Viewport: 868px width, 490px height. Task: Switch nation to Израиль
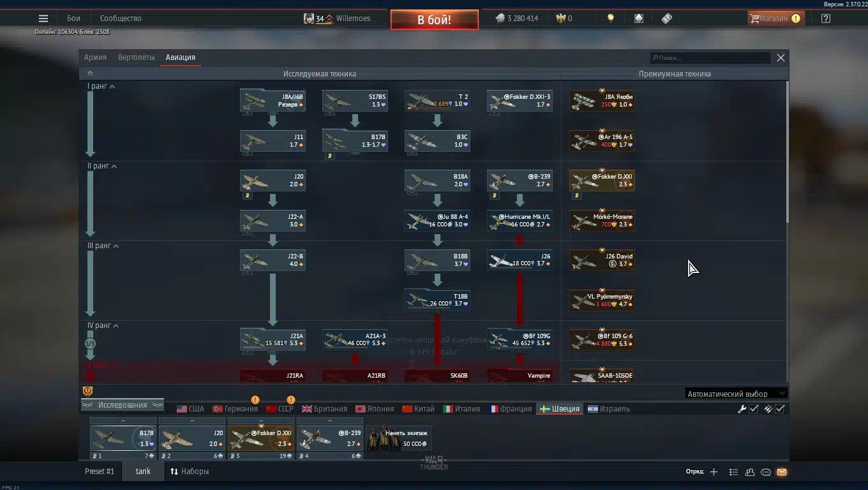[609, 409]
